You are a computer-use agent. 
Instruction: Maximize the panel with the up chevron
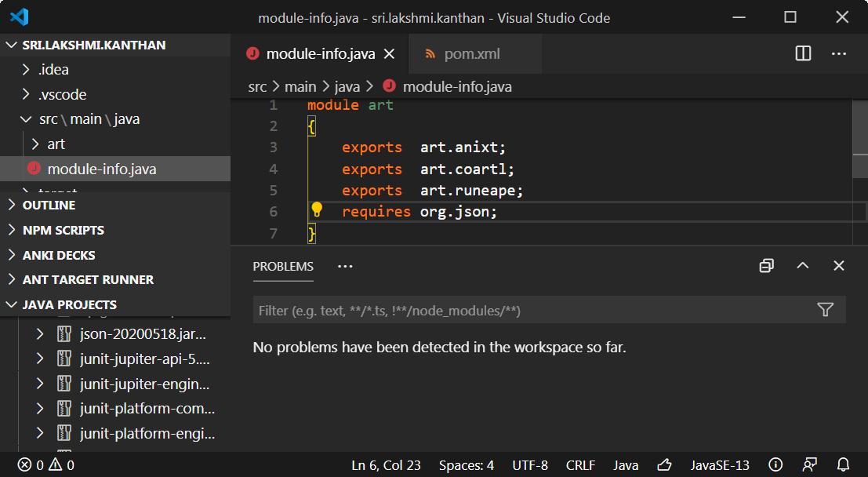803,266
